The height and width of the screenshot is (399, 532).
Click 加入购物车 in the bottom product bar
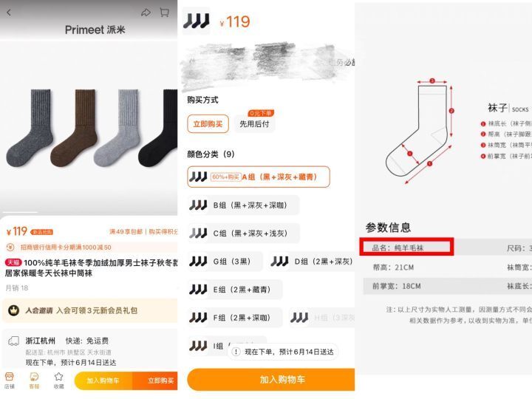[103, 381]
